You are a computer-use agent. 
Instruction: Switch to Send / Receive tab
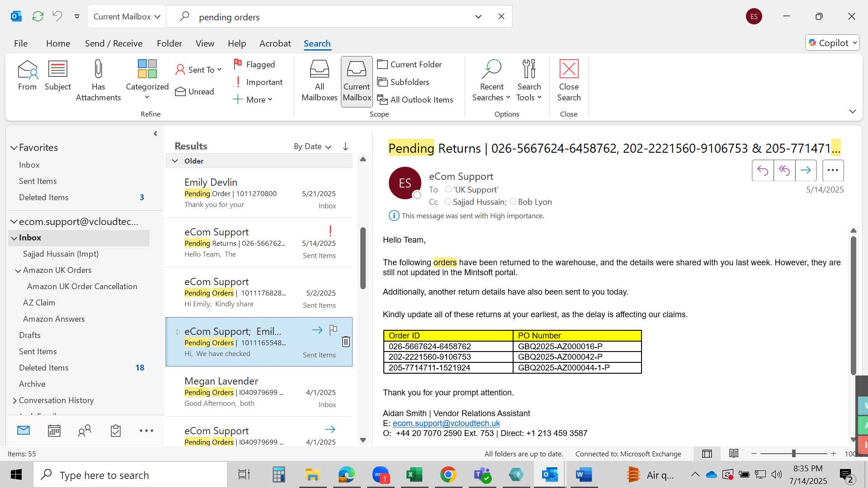[113, 43]
